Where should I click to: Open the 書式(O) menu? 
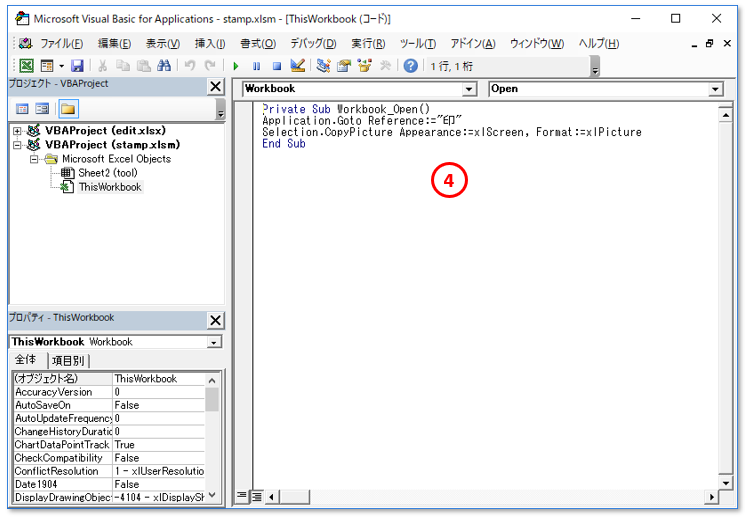click(258, 44)
